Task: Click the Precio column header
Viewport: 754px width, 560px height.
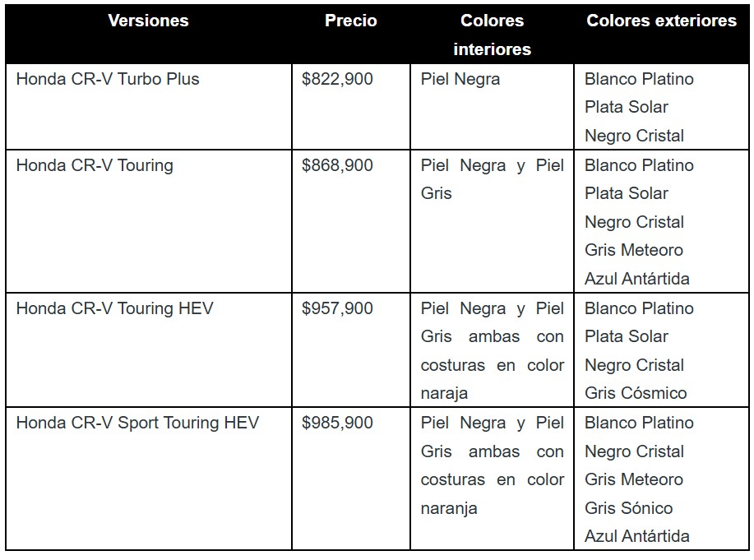Action: click(351, 21)
